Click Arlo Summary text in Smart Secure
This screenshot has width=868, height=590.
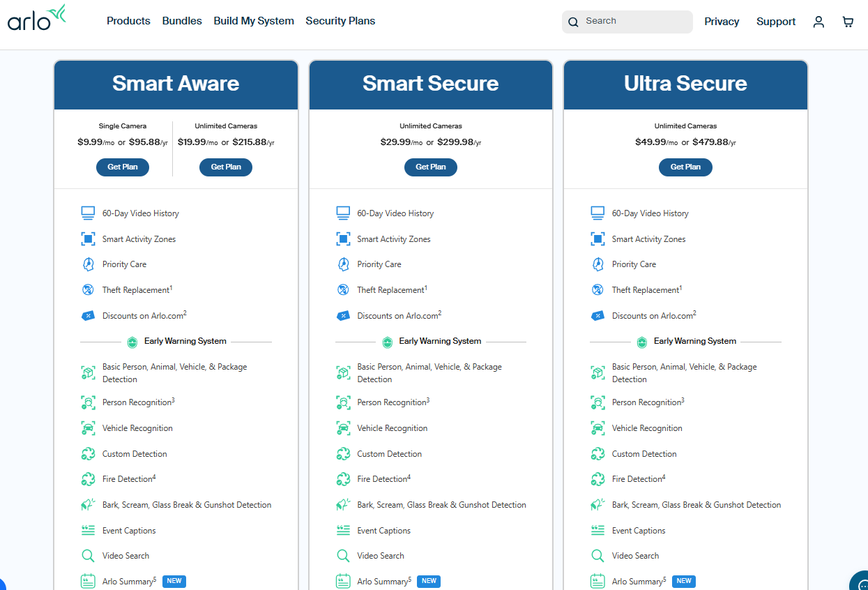[384, 581]
